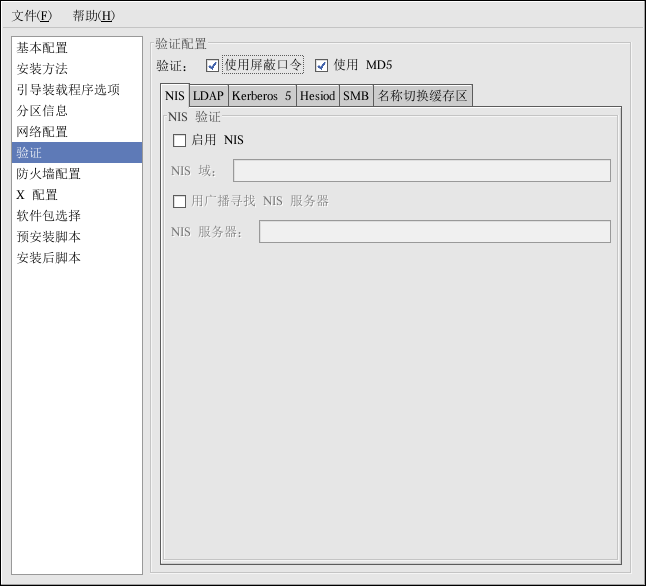
Task: Switch to the LDAP tab
Action: pos(208,96)
